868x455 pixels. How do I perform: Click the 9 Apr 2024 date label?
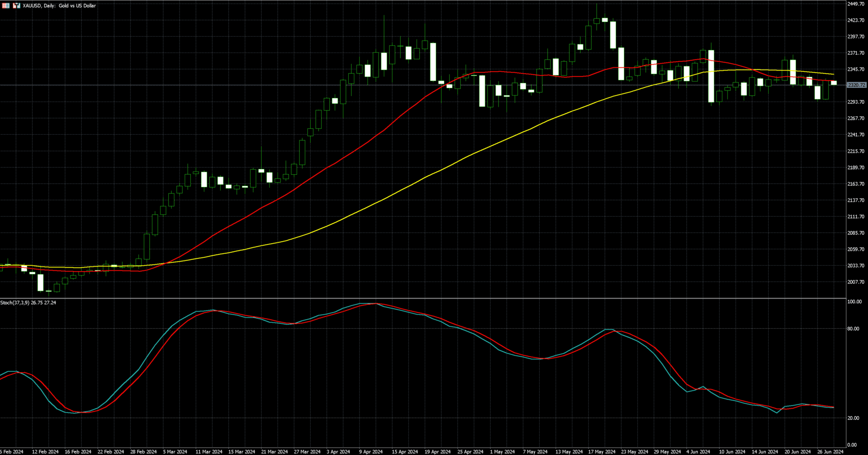tap(371, 452)
